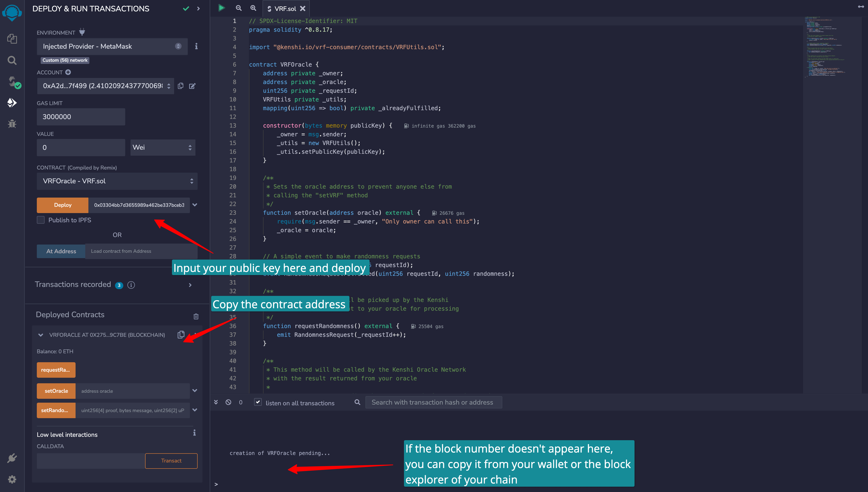Open the Wei unit dropdown

click(x=163, y=147)
